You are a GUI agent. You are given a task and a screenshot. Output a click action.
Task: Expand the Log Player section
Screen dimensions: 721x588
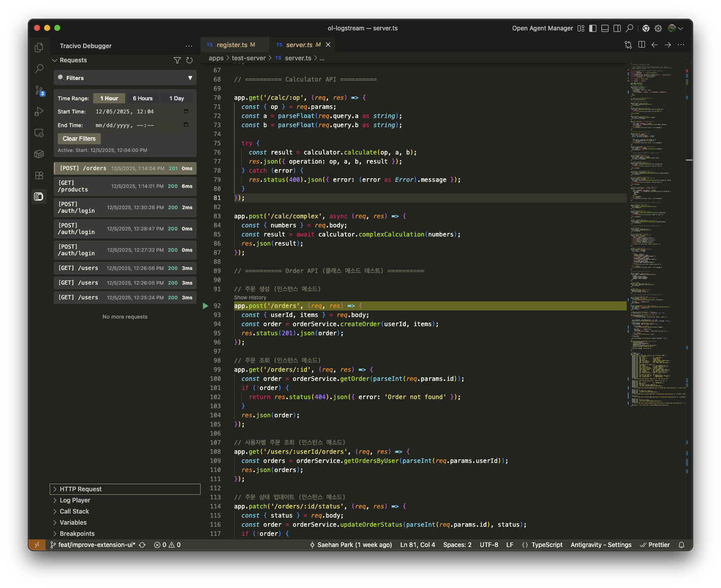(x=74, y=500)
